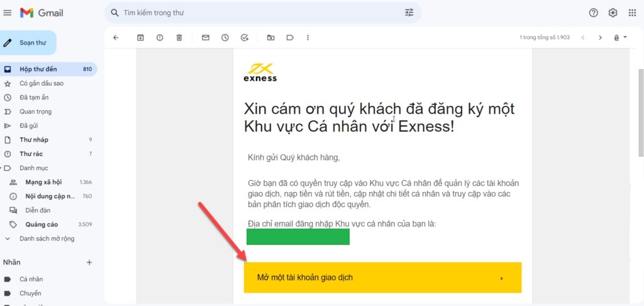Go back to inbox with back arrow

(116, 38)
